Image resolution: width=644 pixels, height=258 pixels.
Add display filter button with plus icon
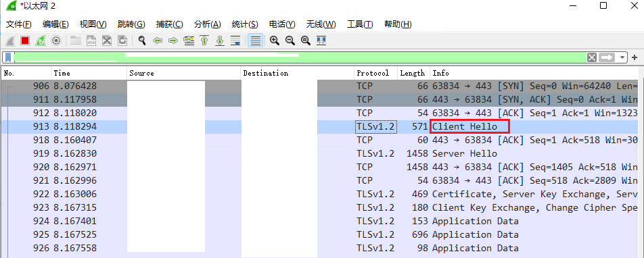[x=635, y=57]
